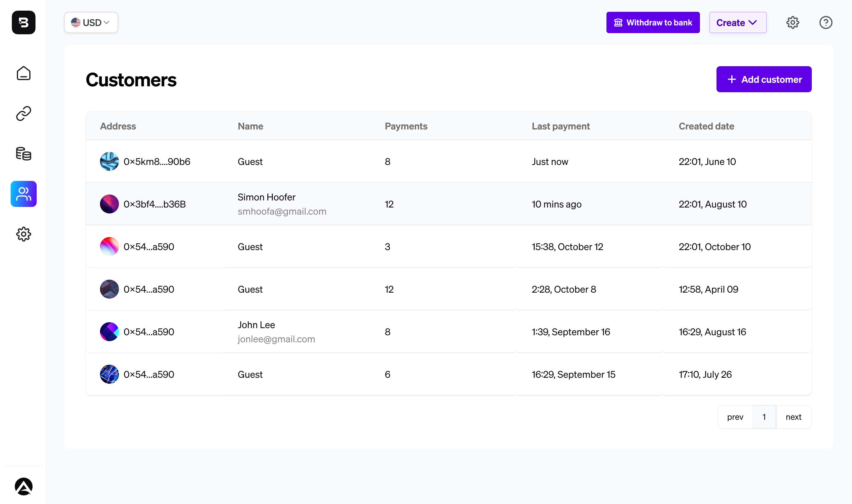Go to next page of customers
852x504 pixels.
coord(793,417)
